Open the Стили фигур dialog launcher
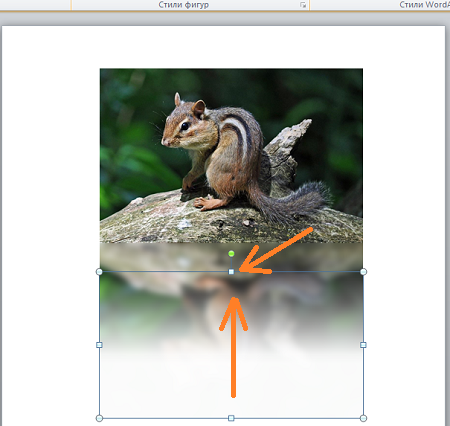The width and height of the screenshot is (450, 426). (303, 5)
